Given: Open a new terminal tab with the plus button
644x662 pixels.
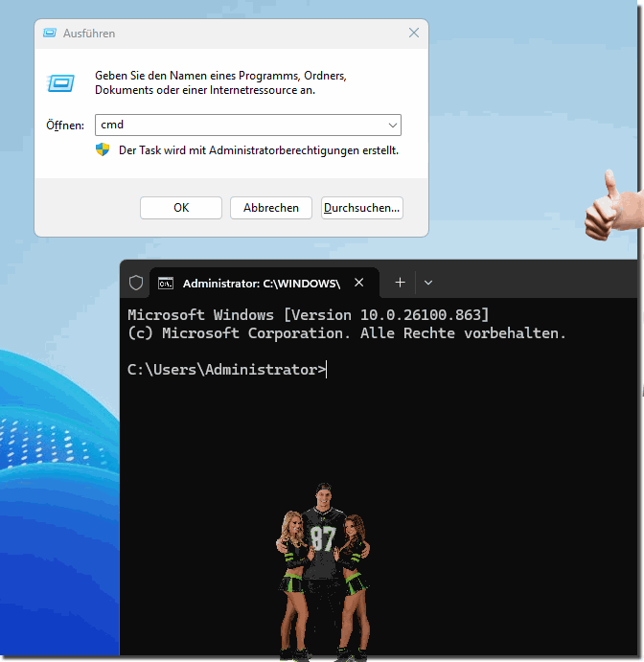Looking at the screenshot, I should point(400,283).
